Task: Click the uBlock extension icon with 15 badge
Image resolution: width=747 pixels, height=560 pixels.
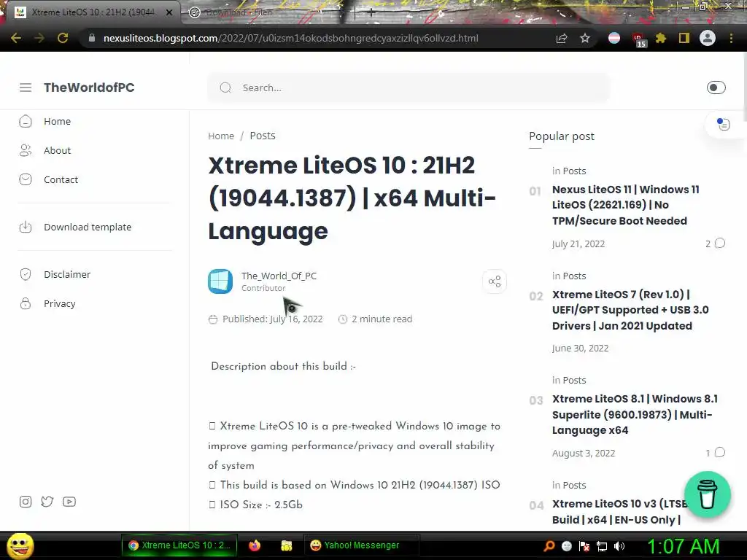Action: pyautogui.click(x=638, y=39)
